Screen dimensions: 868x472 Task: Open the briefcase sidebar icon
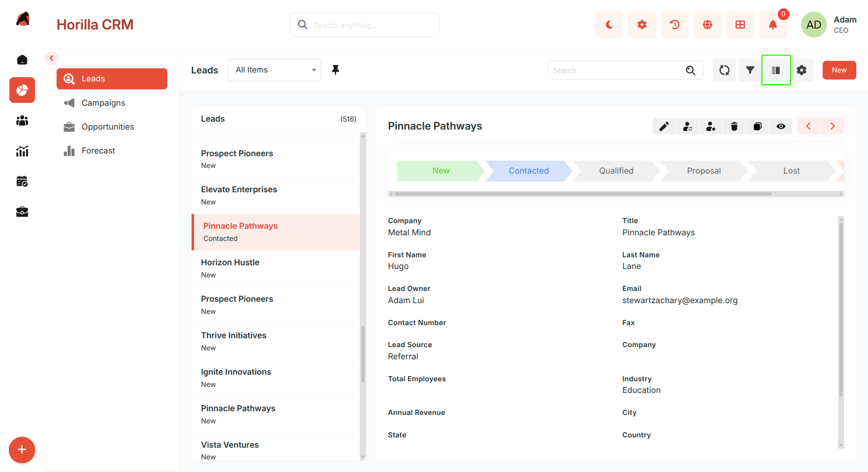(22, 212)
